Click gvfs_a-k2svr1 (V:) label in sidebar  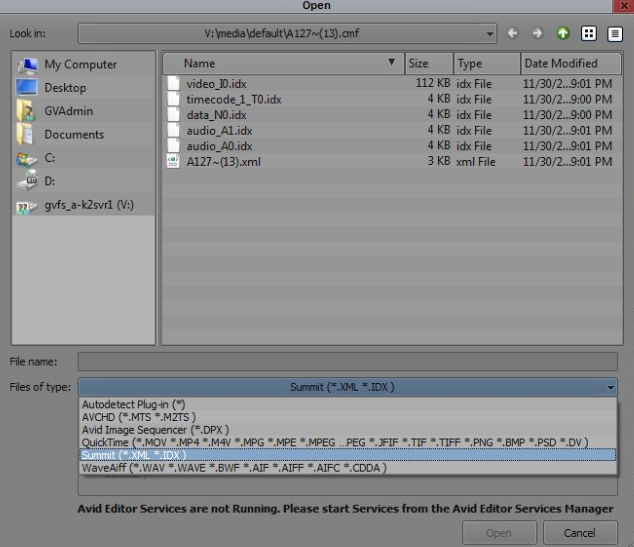point(89,205)
